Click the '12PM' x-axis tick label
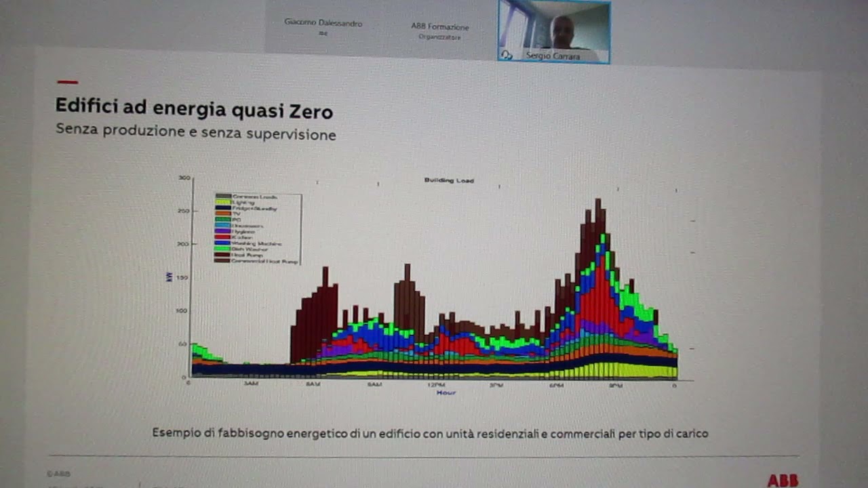Image resolution: width=868 pixels, height=488 pixels. click(437, 385)
